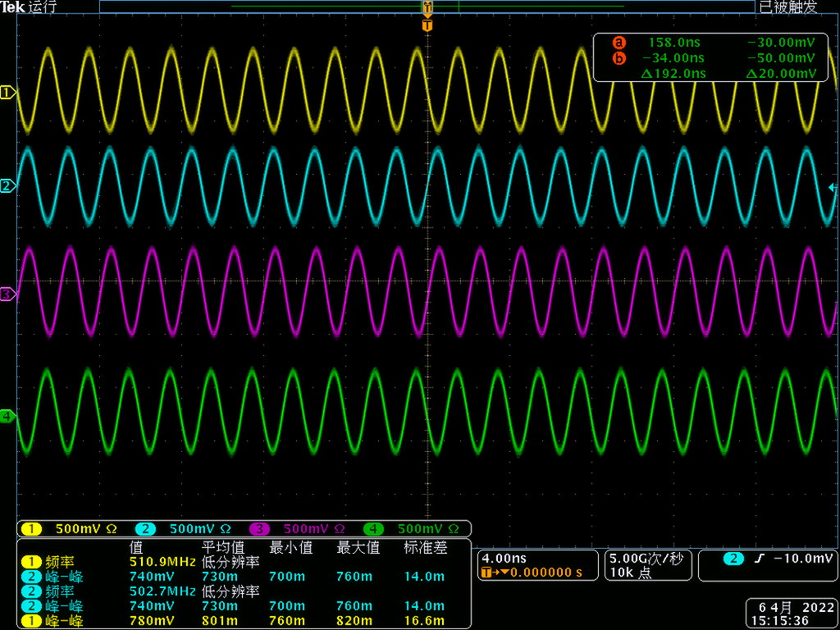Viewport: 840px width, 630px height.
Task: Click the orange trigger position T marker
Action: 427,25
